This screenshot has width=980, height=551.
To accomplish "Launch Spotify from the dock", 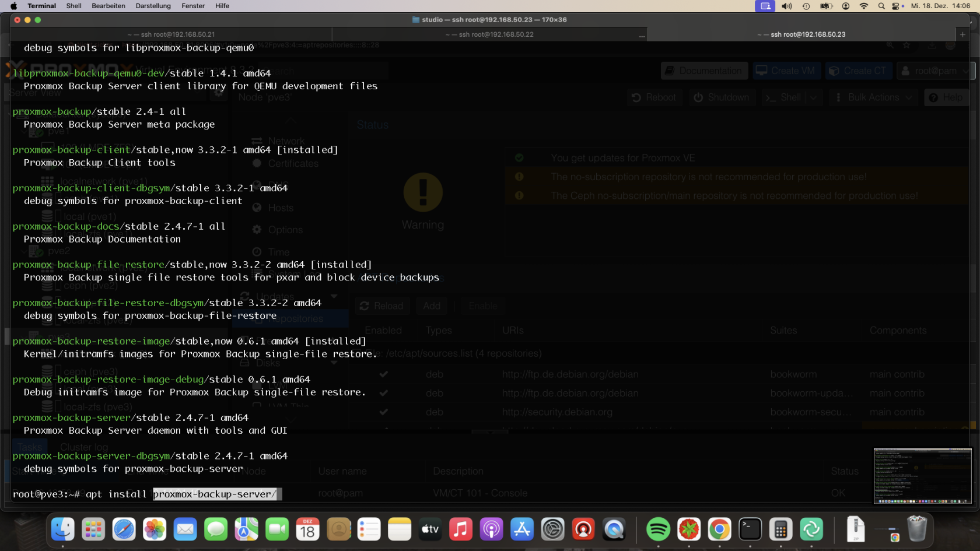I will [659, 529].
